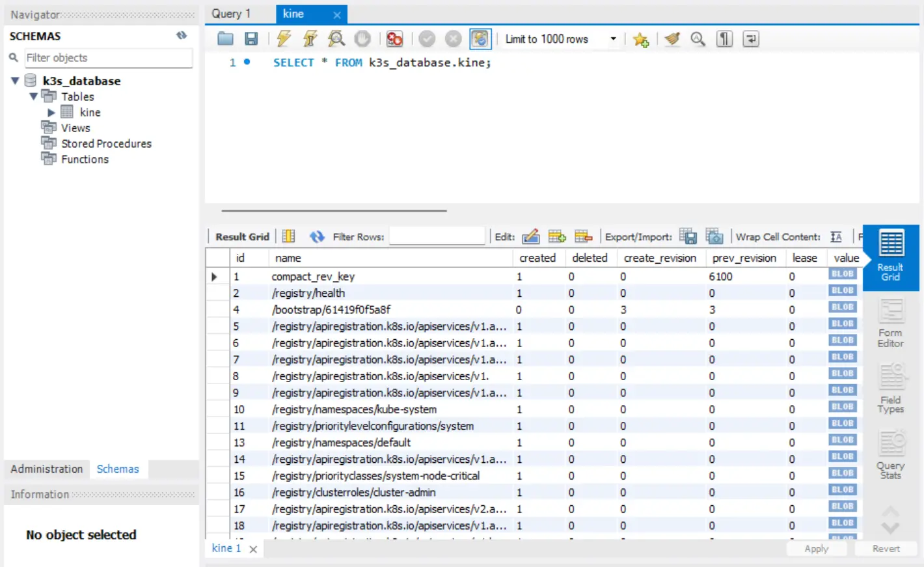This screenshot has height=567, width=924.
Task: Click inside the Filter Rows field
Action: (x=436, y=236)
